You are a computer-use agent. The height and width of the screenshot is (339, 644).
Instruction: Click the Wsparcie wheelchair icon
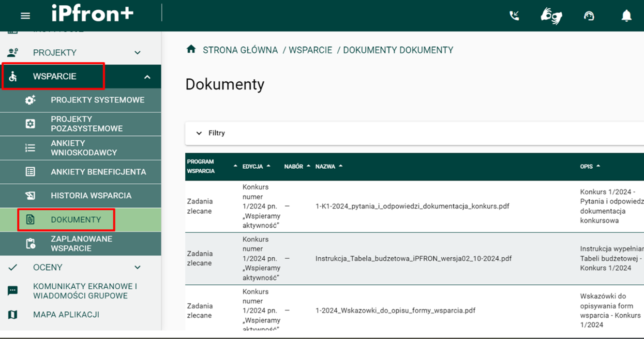click(x=13, y=76)
